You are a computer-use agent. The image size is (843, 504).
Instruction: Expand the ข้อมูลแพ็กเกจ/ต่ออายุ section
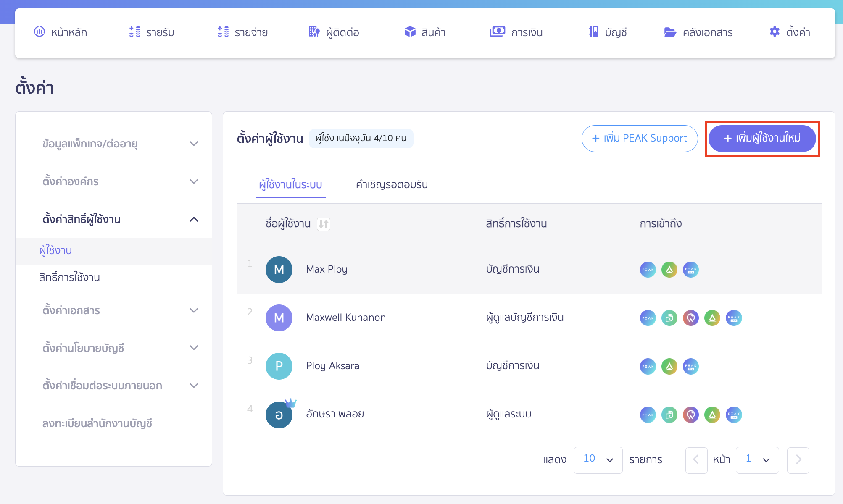(x=194, y=144)
